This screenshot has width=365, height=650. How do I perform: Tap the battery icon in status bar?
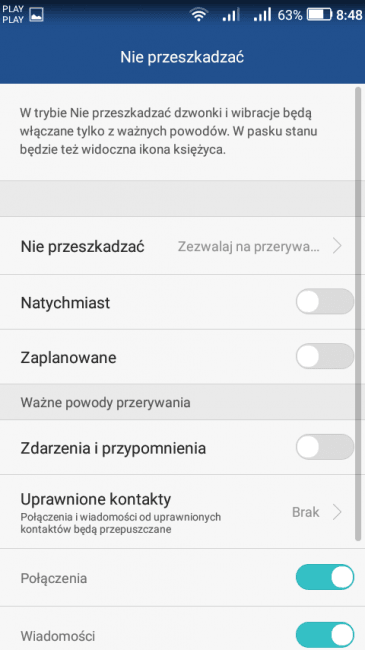[x=319, y=15]
